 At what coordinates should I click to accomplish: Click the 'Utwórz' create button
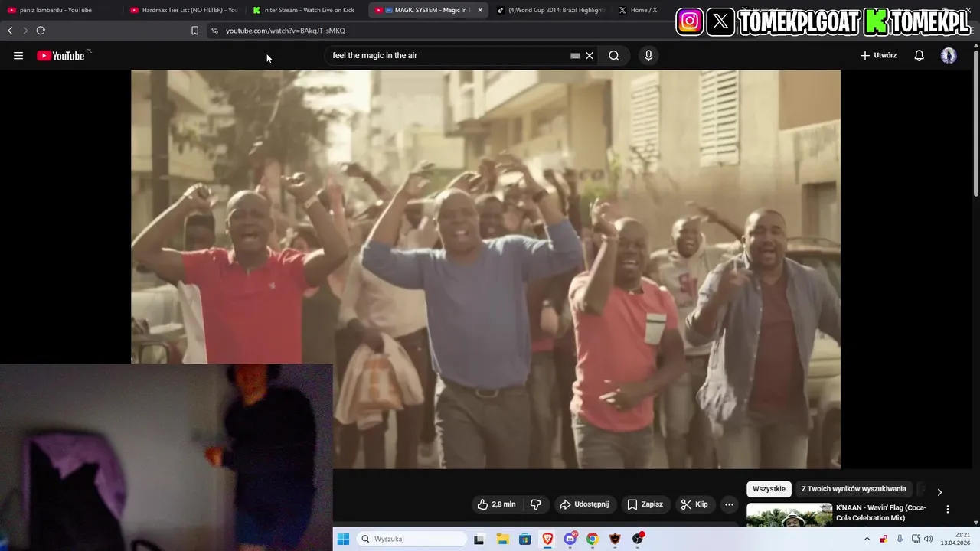click(x=878, y=56)
